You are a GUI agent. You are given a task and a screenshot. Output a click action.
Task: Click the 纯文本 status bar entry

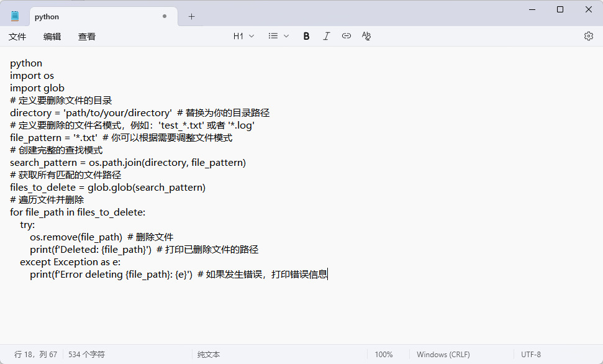pos(209,355)
